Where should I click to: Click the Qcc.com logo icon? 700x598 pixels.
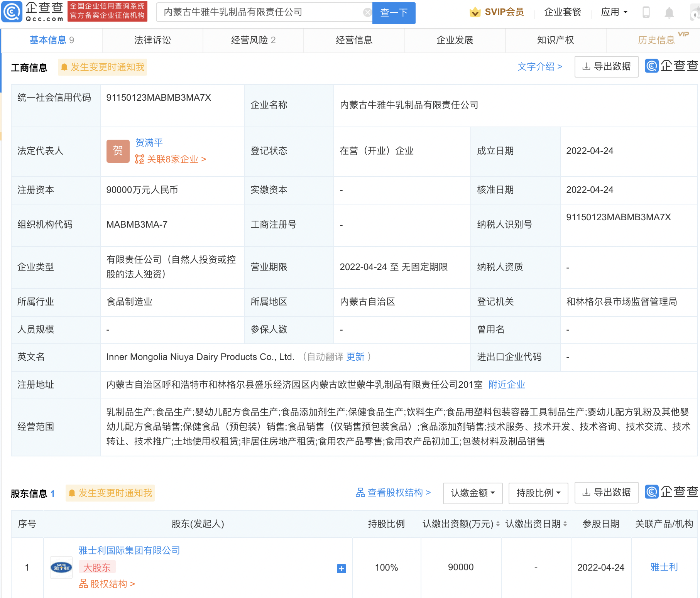(x=12, y=12)
